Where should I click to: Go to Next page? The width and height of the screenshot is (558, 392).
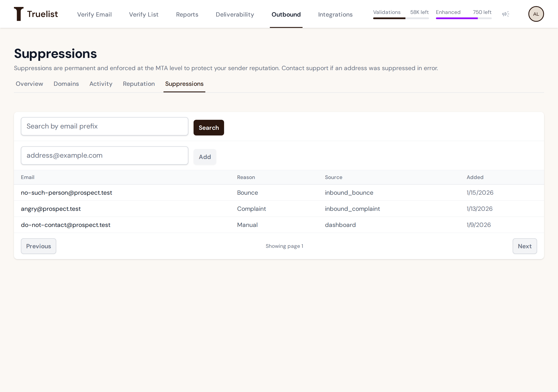tap(525, 246)
